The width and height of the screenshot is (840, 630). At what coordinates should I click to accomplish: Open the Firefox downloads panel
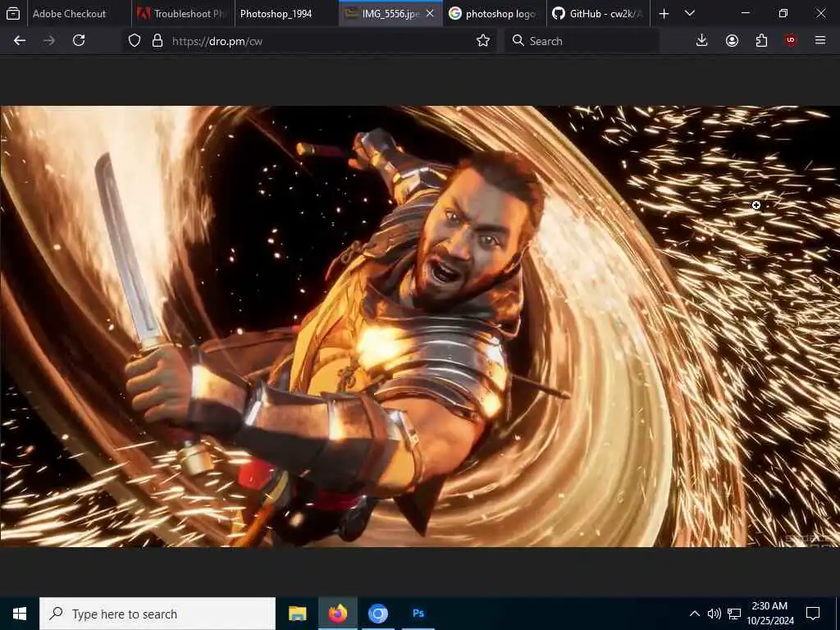coord(701,41)
